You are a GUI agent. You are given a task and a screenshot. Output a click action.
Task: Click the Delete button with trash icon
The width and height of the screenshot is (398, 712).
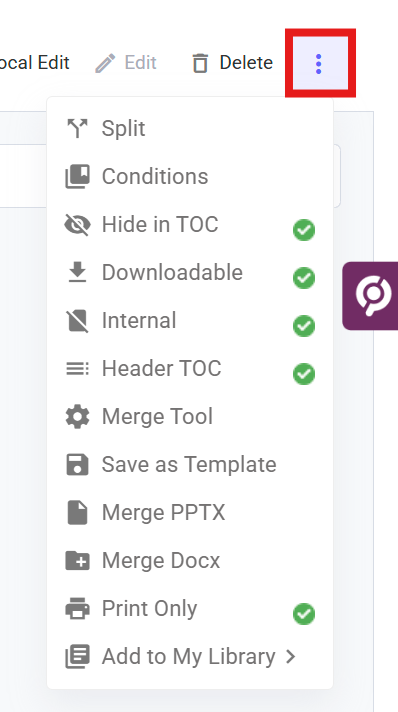[232, 63]
